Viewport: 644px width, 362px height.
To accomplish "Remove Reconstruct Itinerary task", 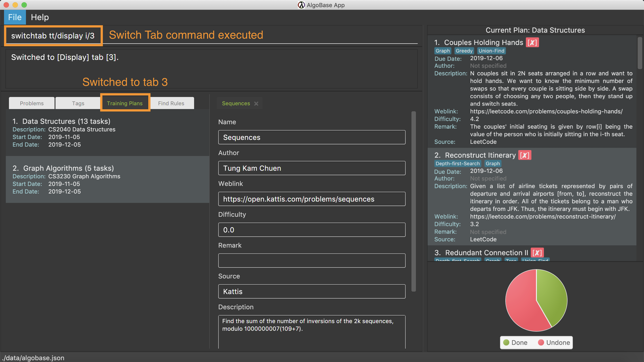I will [x=523, y=155].
